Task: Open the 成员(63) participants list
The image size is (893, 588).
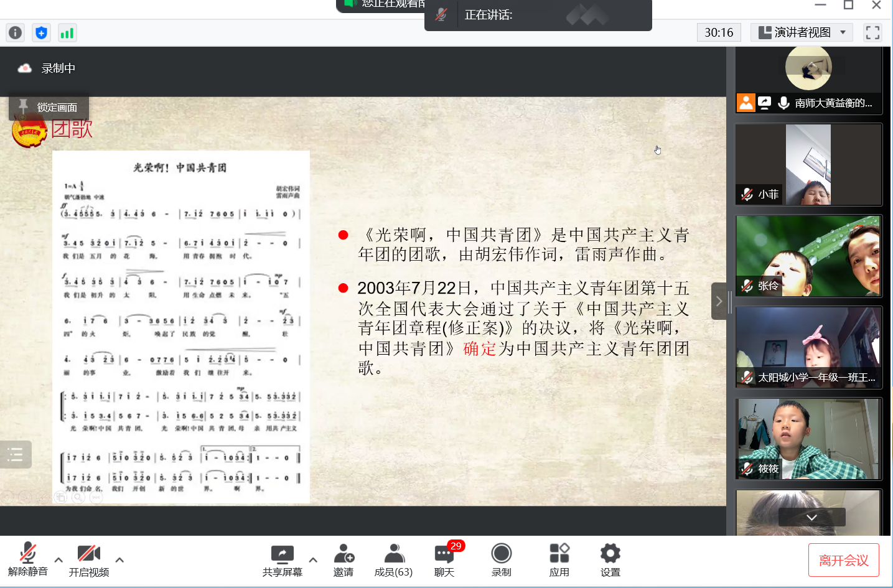Action: click(393, 560)
